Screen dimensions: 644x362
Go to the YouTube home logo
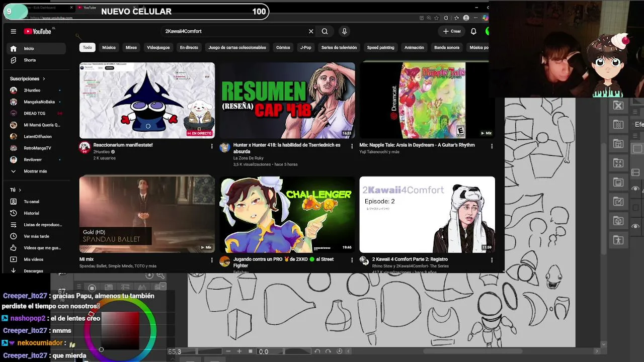click(x=37, y=31)
